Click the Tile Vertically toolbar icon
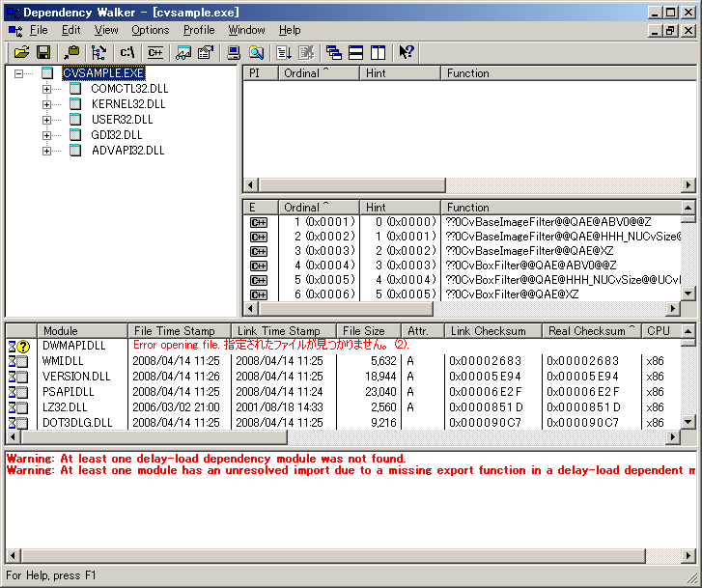 coord(379,52)
